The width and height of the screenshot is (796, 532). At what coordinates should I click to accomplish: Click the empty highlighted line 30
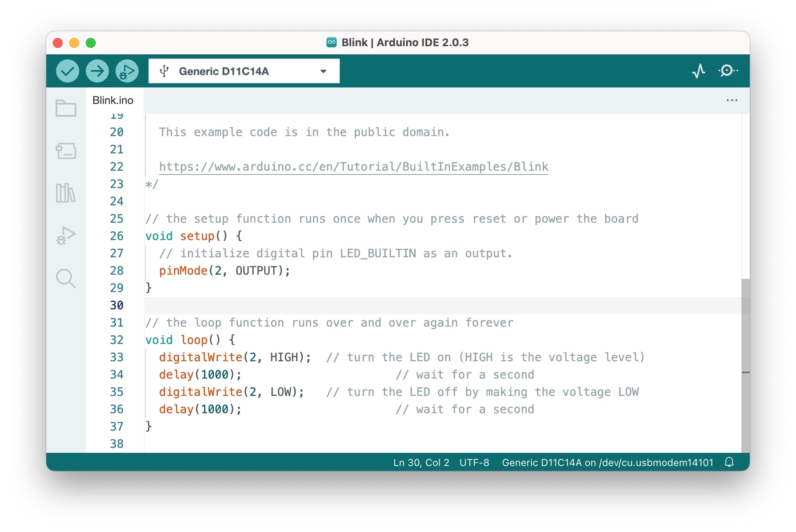(x=443, y=305)
